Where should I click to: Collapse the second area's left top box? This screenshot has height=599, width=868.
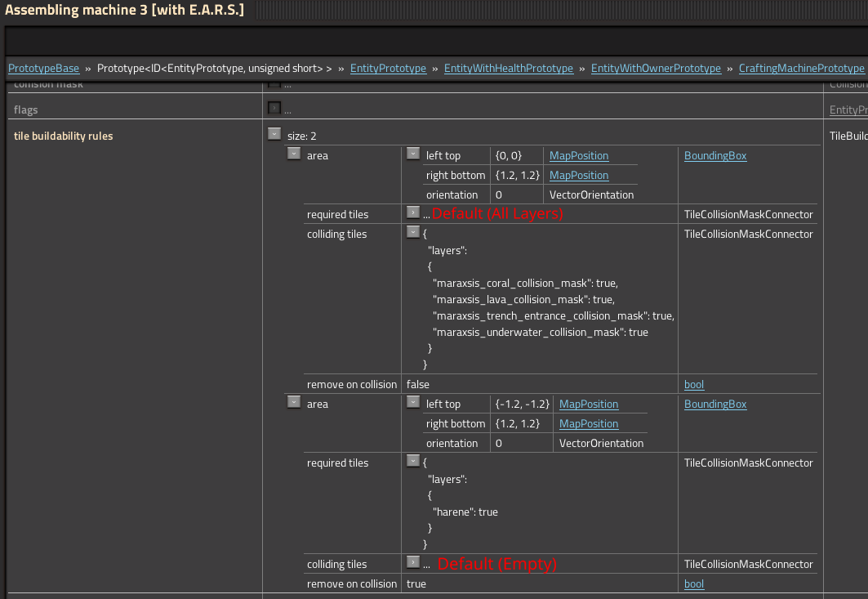pyautogui.click(x=413, y=402)
